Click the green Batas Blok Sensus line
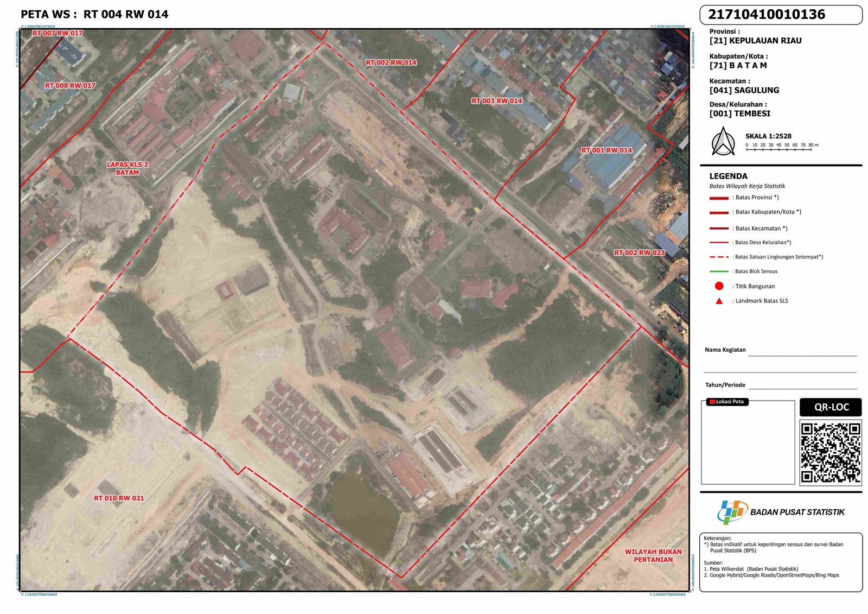 pyautogui.click(x=719, y=271)
